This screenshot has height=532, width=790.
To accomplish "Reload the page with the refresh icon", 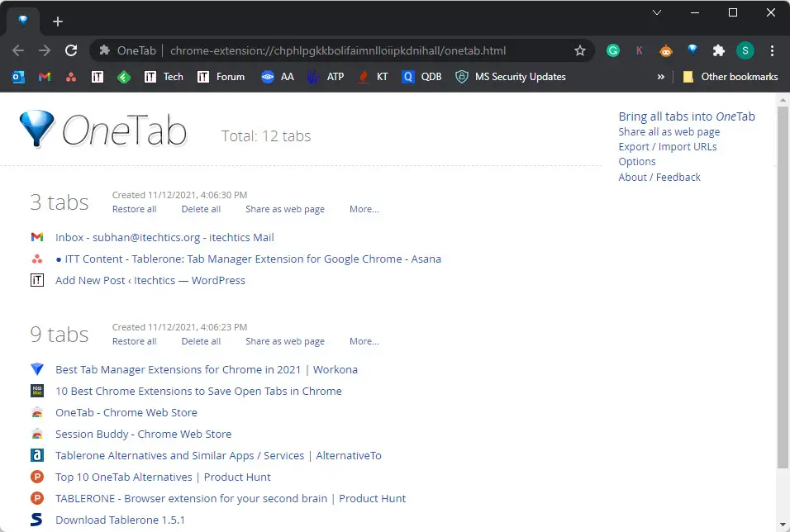I will pos(71,50).
